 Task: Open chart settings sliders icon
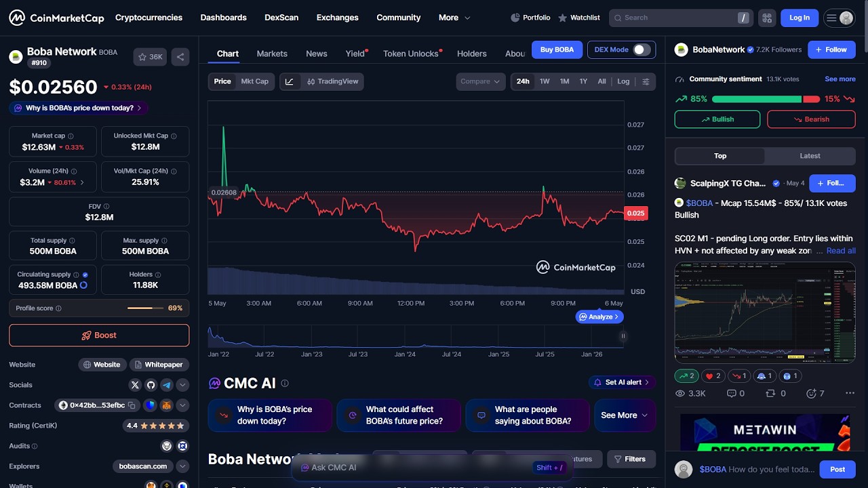coord(646,81)
